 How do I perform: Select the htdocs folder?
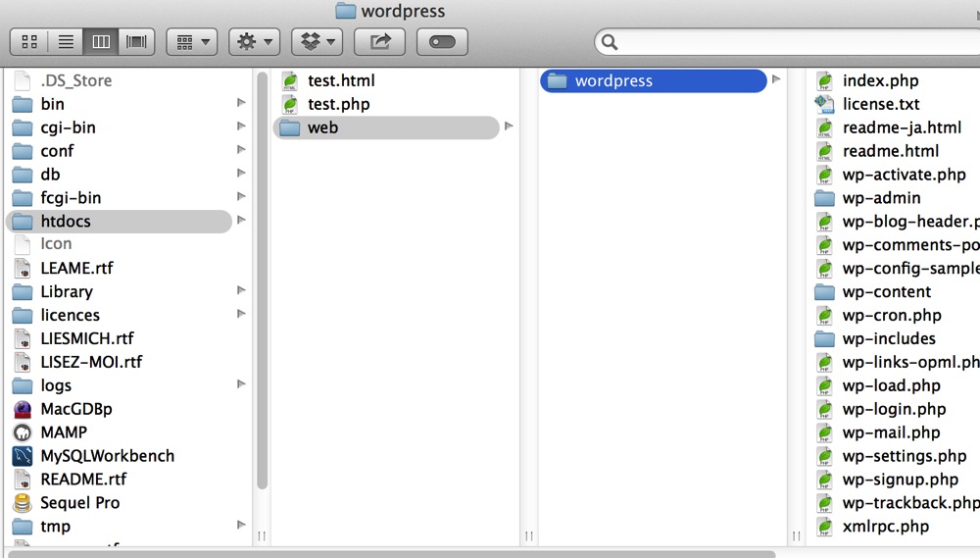tap(66, 222)
